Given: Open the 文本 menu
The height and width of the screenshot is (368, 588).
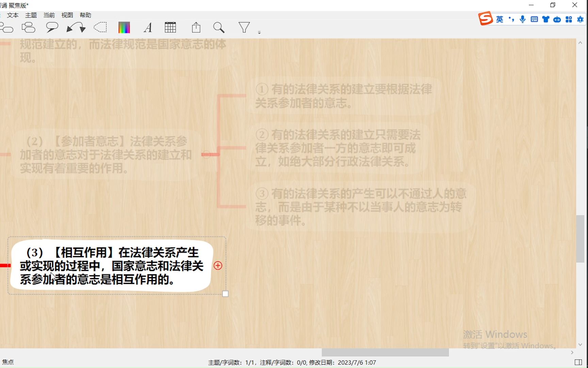Looking at the screenshot, I should (x=13, y=15).
